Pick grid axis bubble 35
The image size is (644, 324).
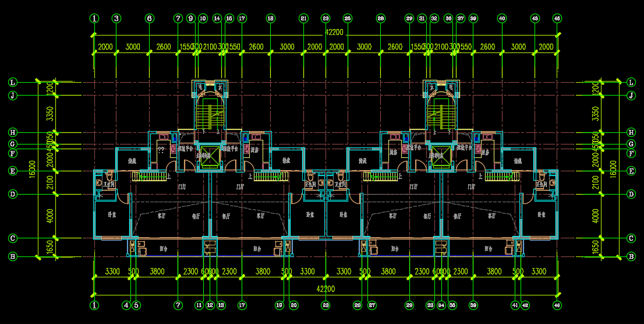pyautogui.click(x=452, y=305)
